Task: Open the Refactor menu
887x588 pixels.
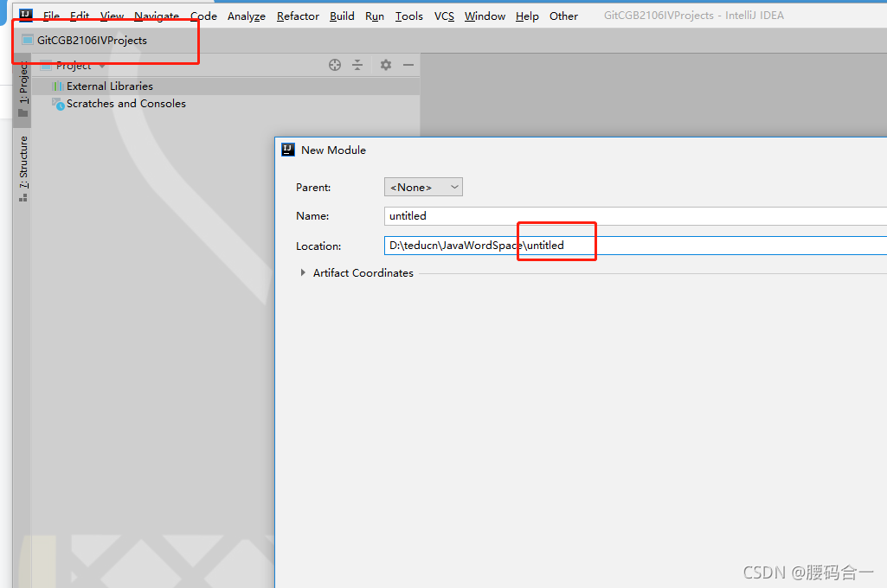Action: pos(298,16)
